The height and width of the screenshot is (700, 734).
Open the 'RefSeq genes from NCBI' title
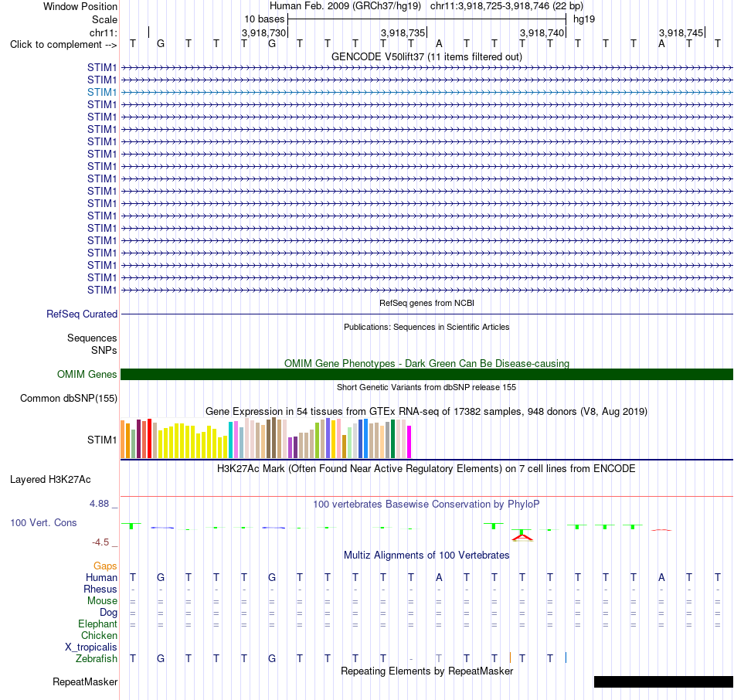426,303
